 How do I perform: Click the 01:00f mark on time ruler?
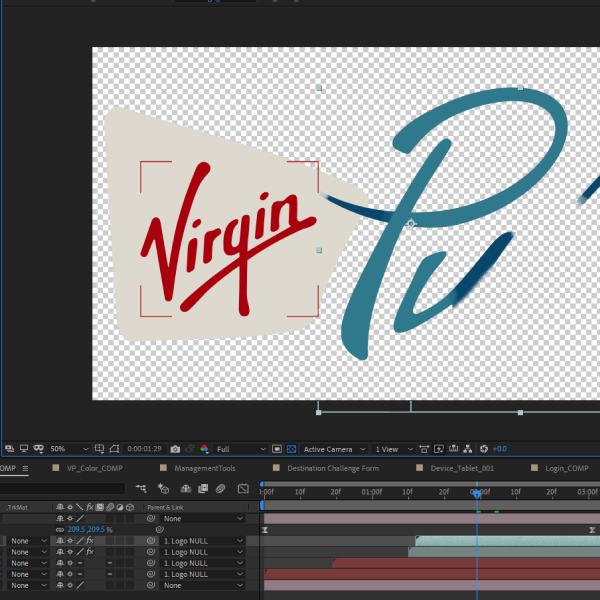[372, 492]
